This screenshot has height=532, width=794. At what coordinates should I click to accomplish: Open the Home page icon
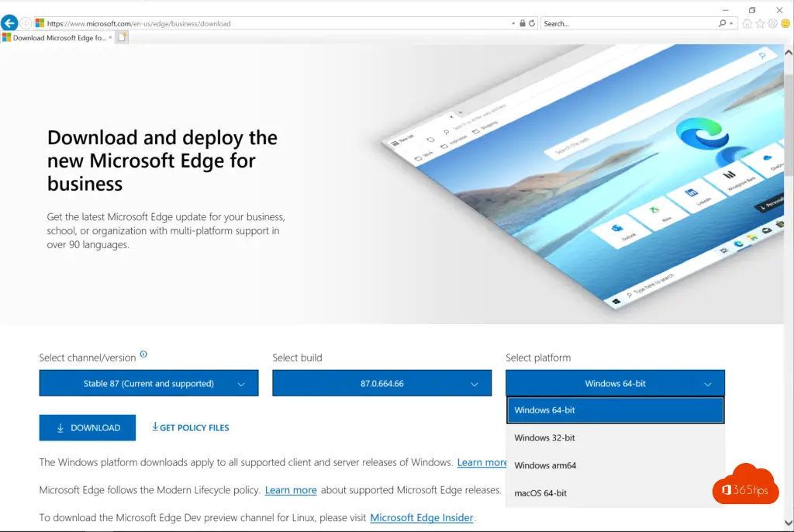tap(747, 23)
